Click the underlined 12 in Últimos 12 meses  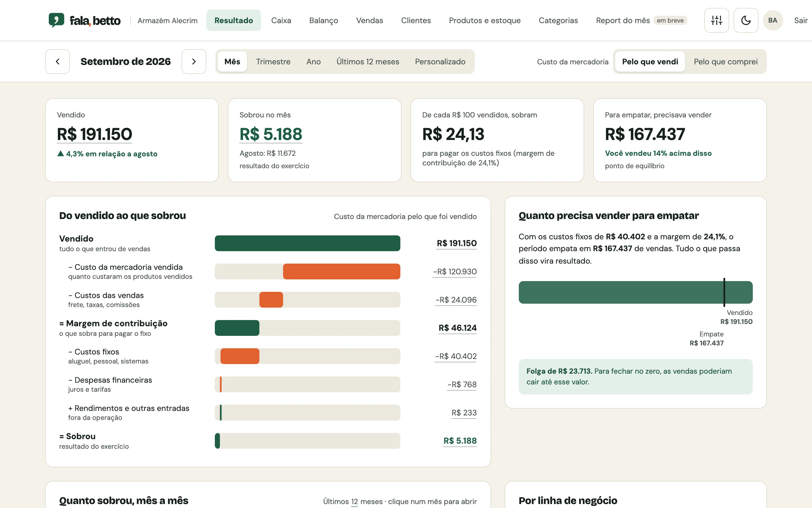tap(354, 502)
